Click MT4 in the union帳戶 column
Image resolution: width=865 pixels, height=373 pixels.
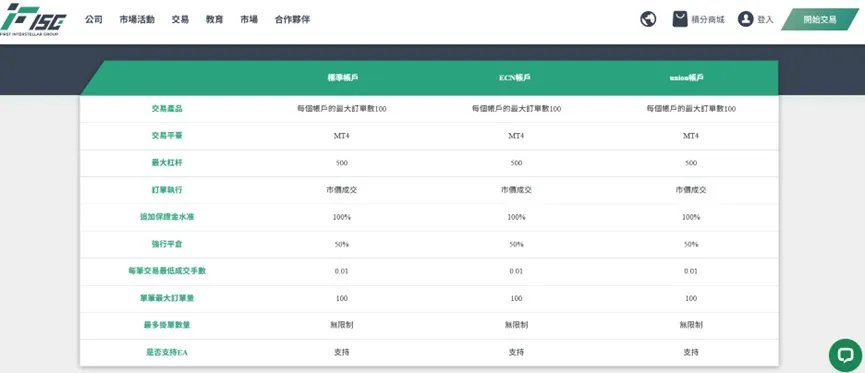click(x=691, y=136)
